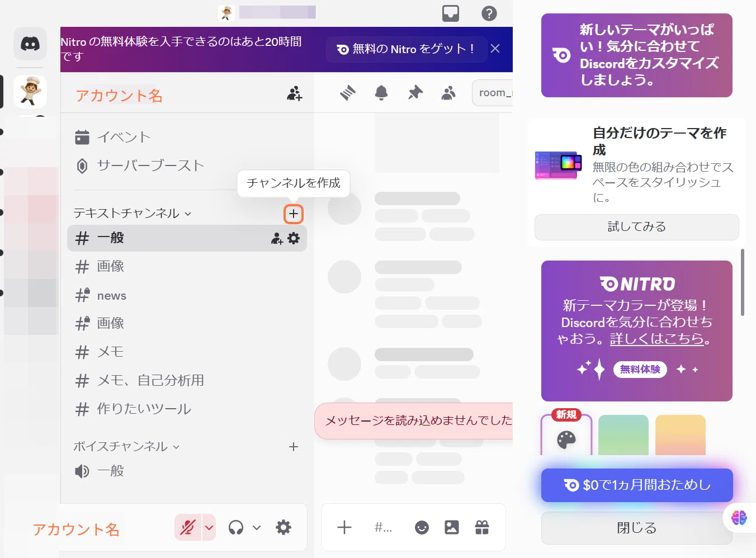Open サーバーブースト menu item
The height and width of the screenshot is (558, 756).
[x=187, y=165]
